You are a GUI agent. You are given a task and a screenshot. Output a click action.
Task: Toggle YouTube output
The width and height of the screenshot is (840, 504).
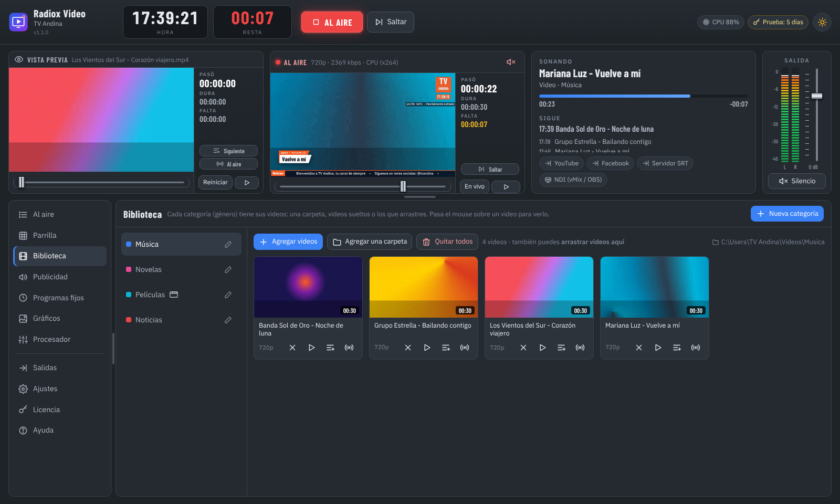point(561,163)
